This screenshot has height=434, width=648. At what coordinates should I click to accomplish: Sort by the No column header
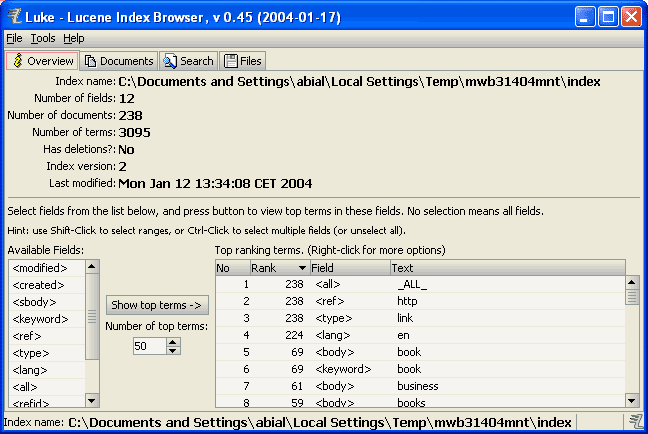pos(233,268)
